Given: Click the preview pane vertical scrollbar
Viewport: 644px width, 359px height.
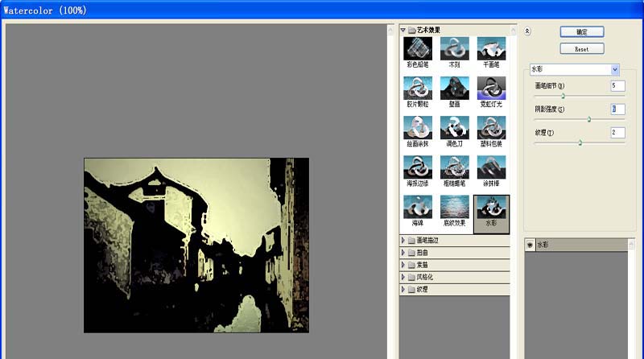Looking at the screenshot, I should point(390,192).
